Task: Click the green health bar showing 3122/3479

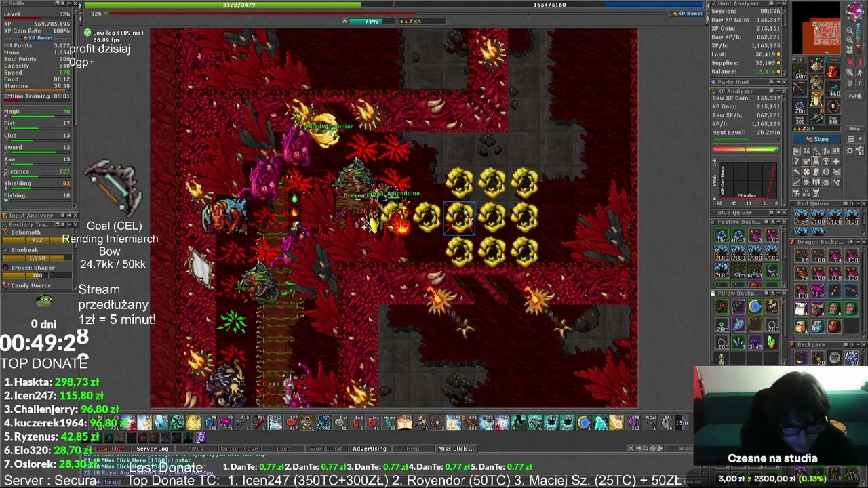Action: [239, 5]
